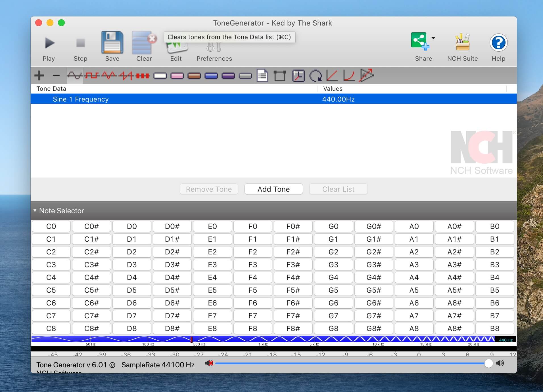Select note E6
Screen dimensions: 543x392
212,303
